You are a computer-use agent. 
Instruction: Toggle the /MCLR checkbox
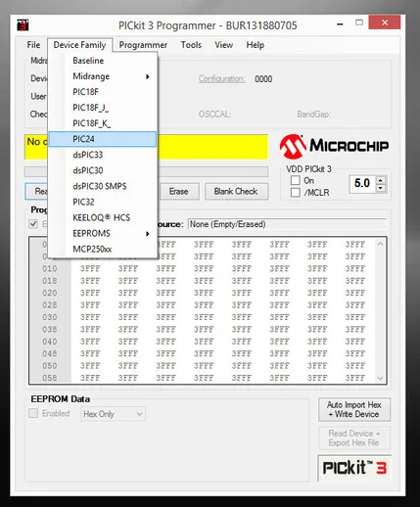(x=296, y=193)
